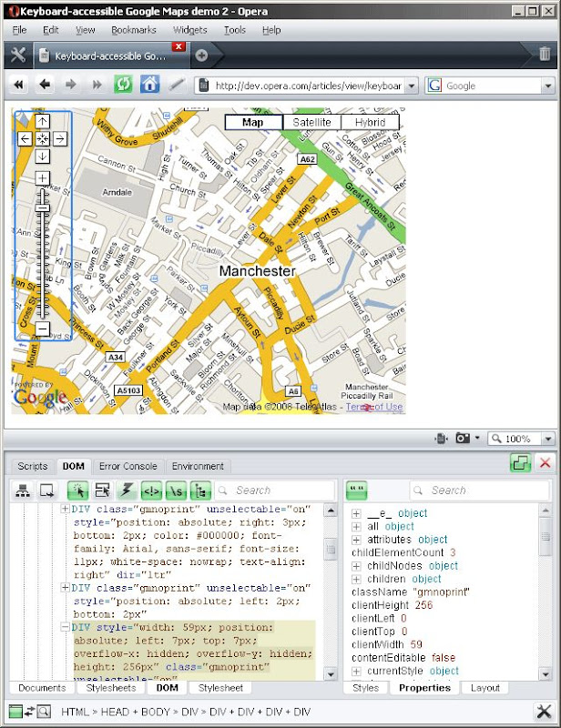Switch to the Scripts tab
561x728 pixels.
(33, 466)
